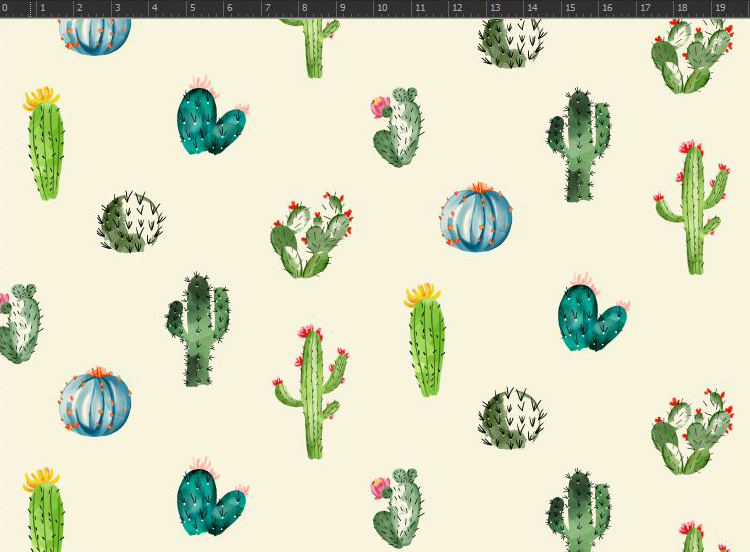Click the ruler mark labeled 0
The width and height of the screenshot is (750, 552).
pyautogui.click(x=5, y=8)
